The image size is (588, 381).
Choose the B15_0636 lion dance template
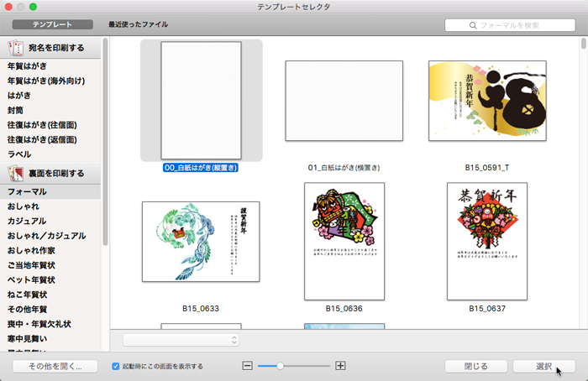coord(344,242)
